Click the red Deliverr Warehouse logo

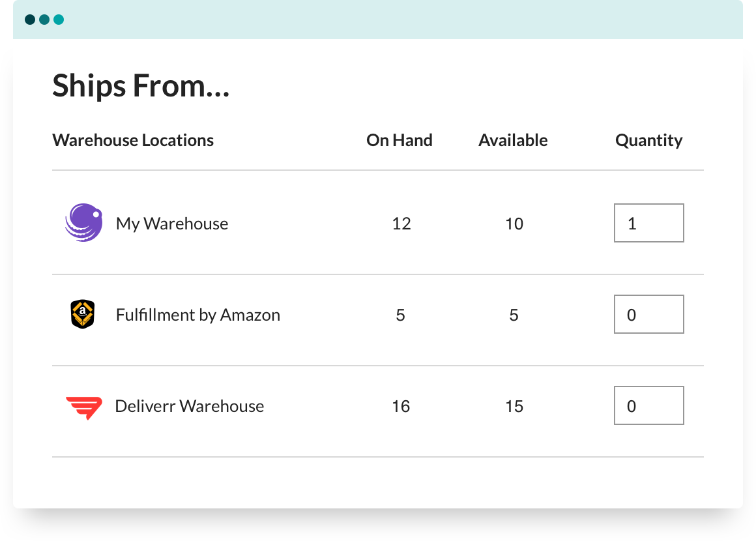tap(84, 407)
